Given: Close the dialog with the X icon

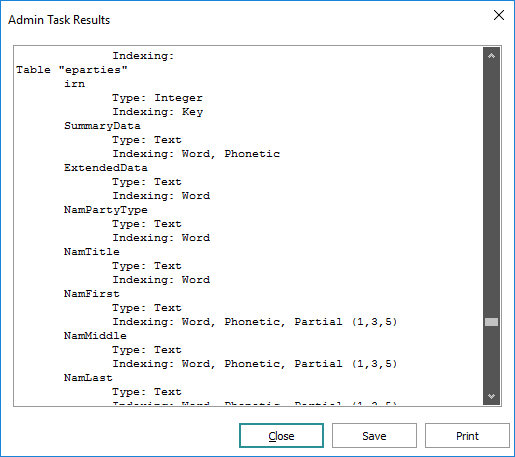Looking at the screenshot, I should pyautogui.click(x=499, y=15).
